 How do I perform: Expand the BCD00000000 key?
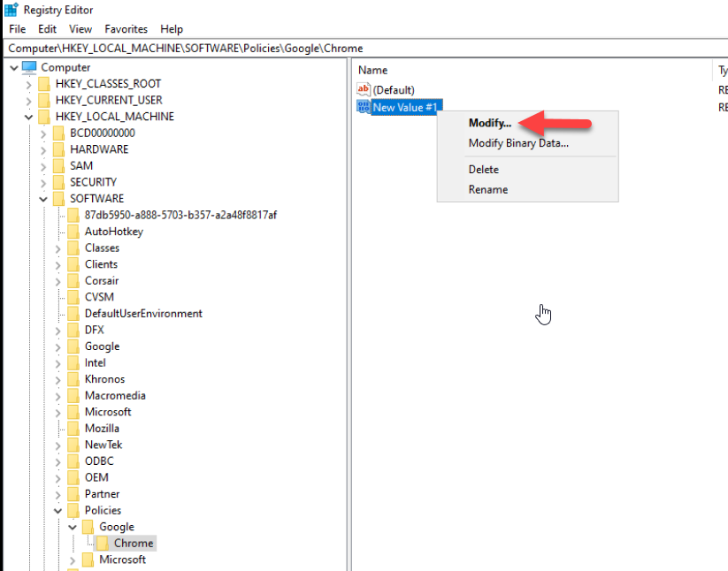tap(43, 133)
